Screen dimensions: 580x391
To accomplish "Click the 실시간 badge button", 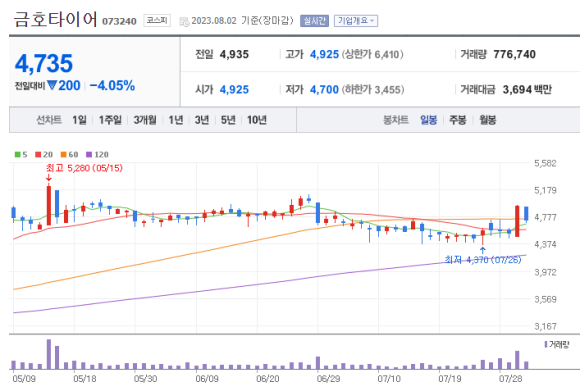I will pos(314,21).
